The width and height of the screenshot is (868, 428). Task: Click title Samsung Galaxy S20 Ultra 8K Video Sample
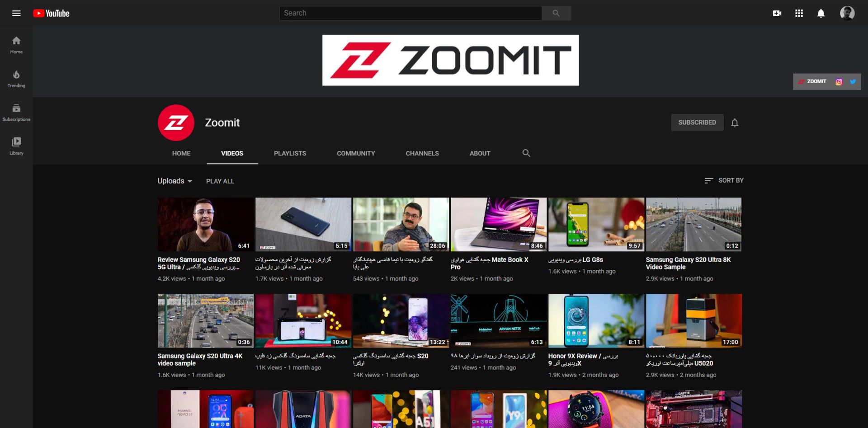point(688,263)
